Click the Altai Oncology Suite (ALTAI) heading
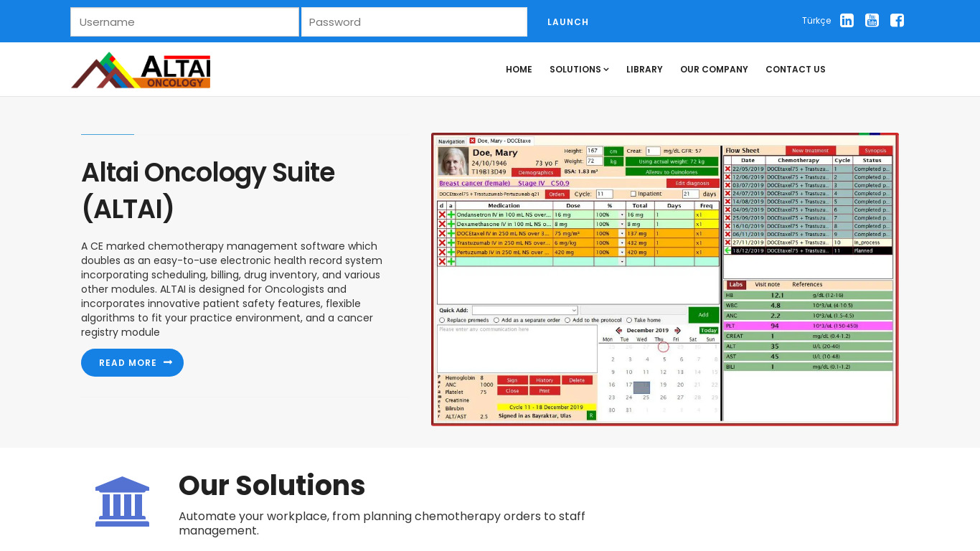The image size is (980, 551). 208,191
